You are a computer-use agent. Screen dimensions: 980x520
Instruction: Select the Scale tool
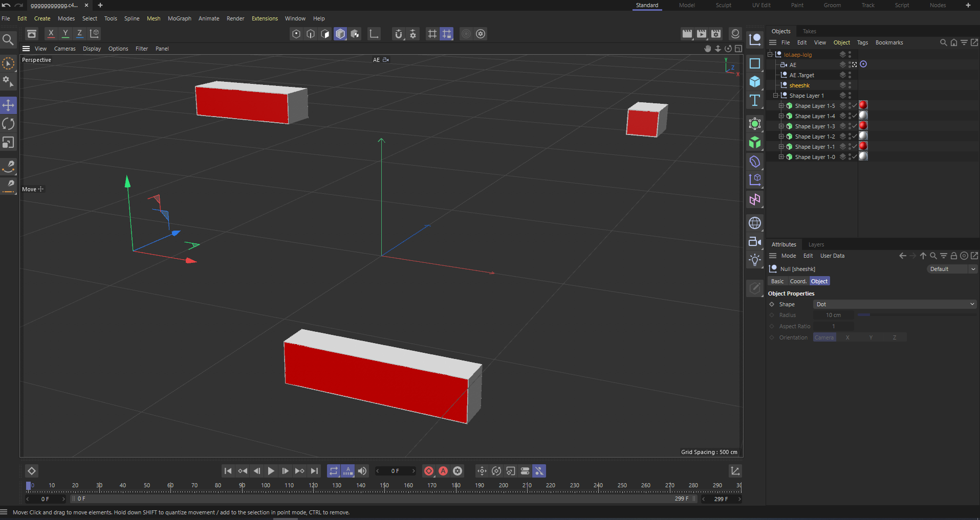(8, 143)
